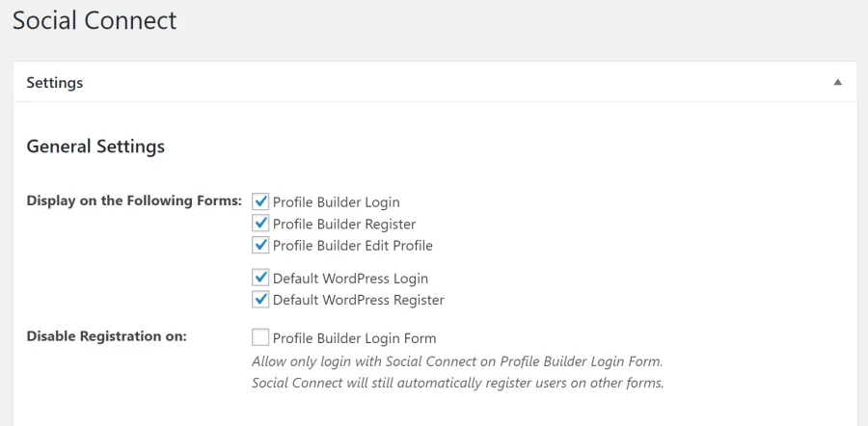Screen dimensions: 868x426
Task: Click the 'Default WordPress Register' label text
Action: [359, 300]
